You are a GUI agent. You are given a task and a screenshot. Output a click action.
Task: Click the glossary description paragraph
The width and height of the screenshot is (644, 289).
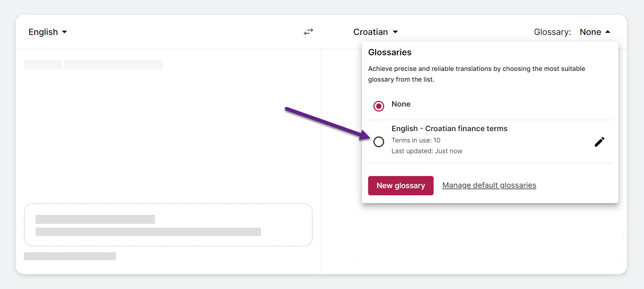[x=477, y=74]
